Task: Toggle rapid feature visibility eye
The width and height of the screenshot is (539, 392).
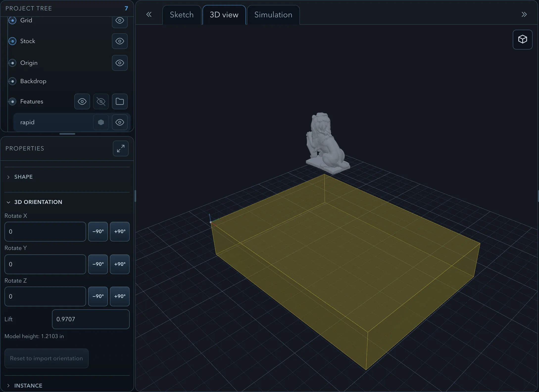Action: [120, 122]
